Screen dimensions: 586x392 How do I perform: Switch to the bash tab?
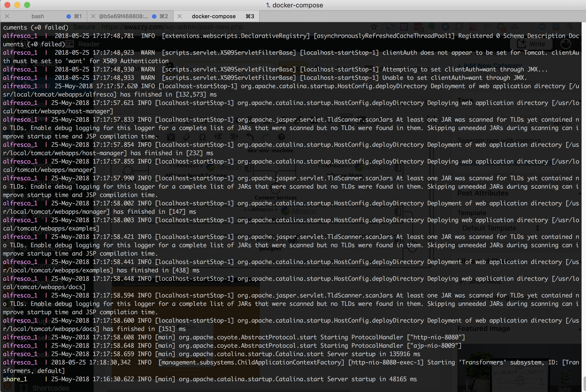pyautogui.click(x=37, y=16)
